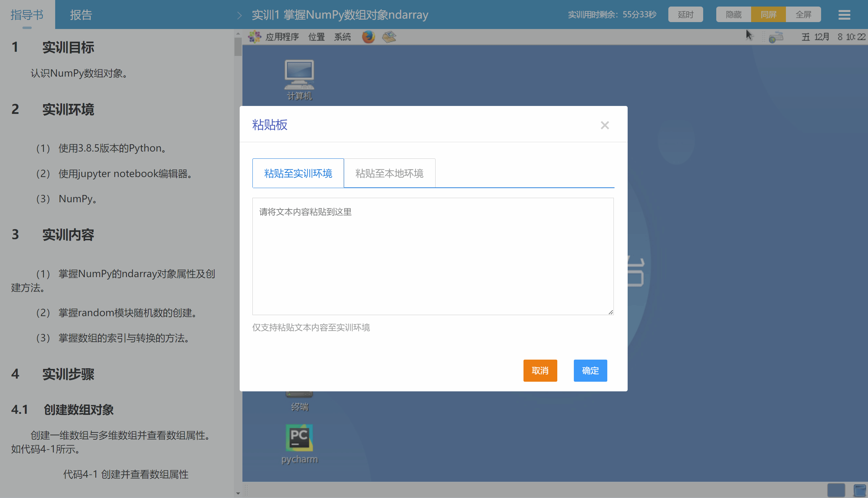Screen dimensions: 868x498
Task: Click the 应用程序 menu foot icon
Action: [255, 37]
